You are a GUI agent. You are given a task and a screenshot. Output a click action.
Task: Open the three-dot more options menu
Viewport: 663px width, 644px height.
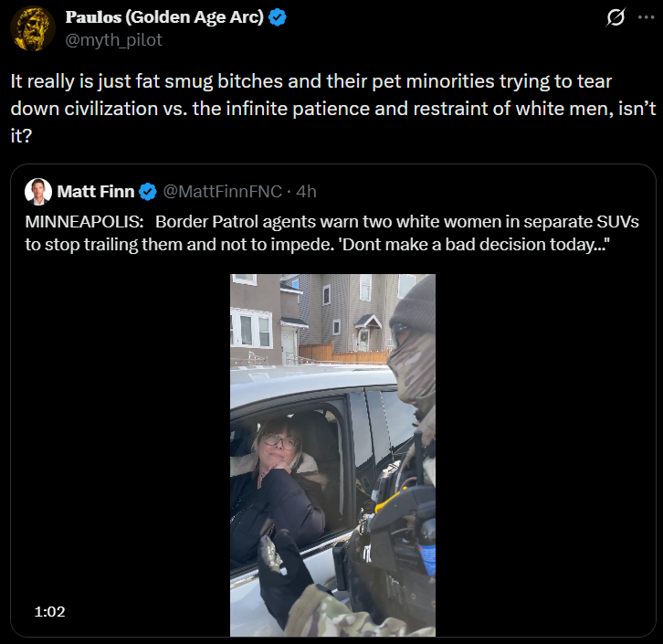click(x=647, y=17)
